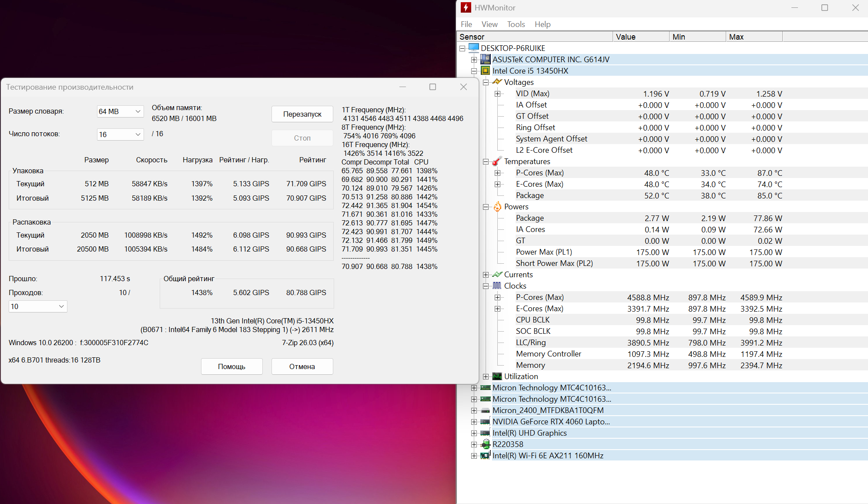Click the Powers flame icon
868x504 pixels.
pyautogui.click(x=497, y=206)
